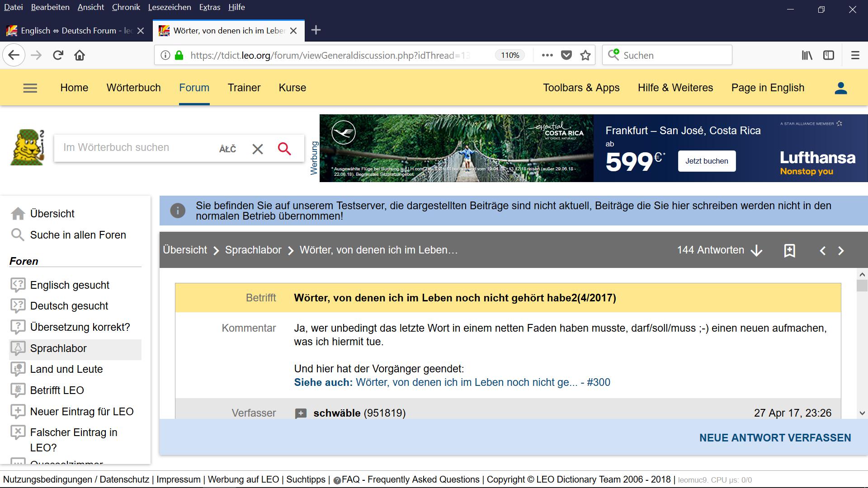Viewport: 868px width, 488px height.
Task: Open the Chronik menu
Action: (x=126, y=7)
